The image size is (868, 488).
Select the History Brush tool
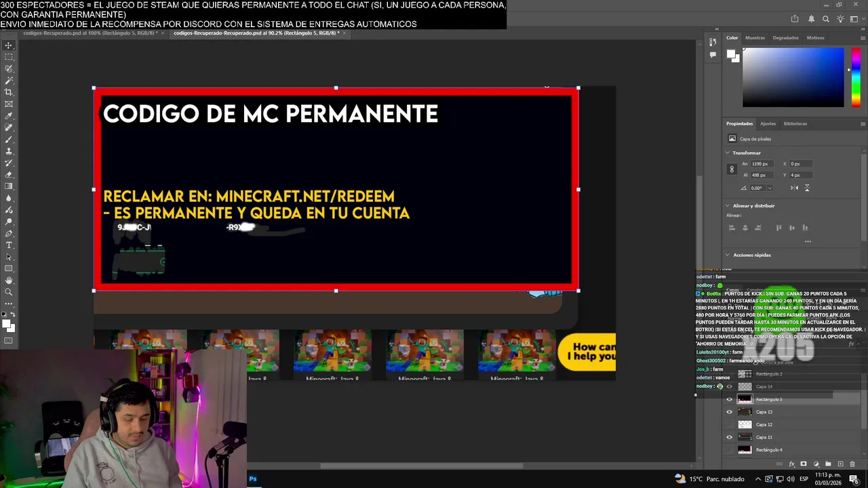(9, 163)
